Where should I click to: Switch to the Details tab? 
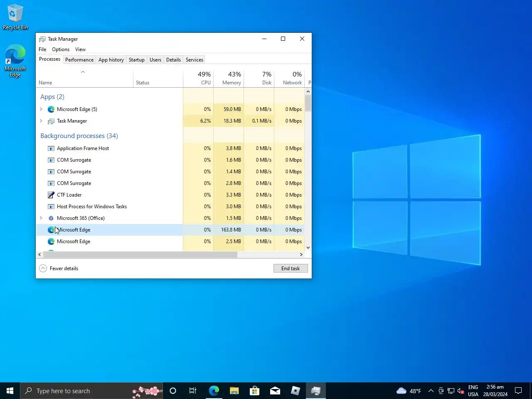tap(173, 60)
